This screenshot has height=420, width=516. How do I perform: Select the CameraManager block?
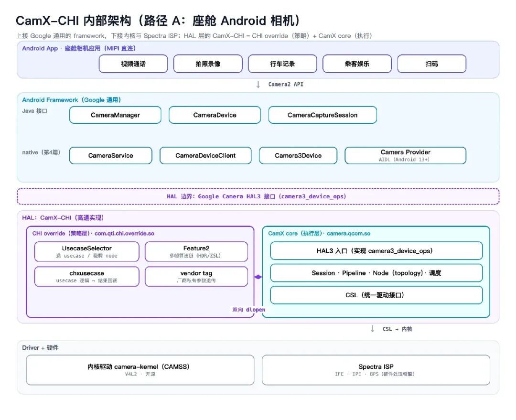click(115, 115)
